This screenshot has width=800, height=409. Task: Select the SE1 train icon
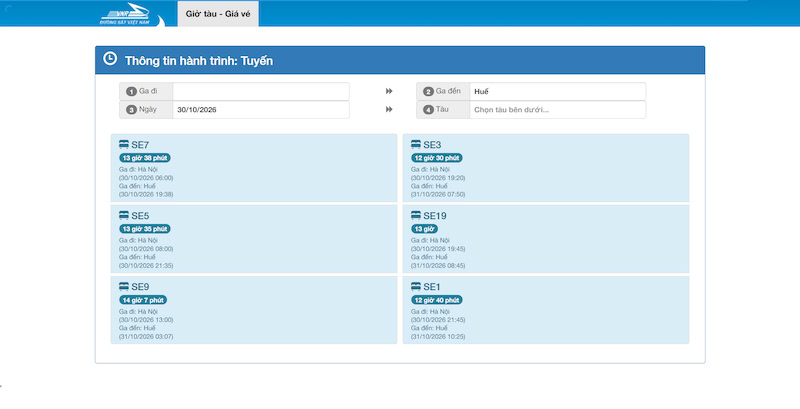point(416,287)
